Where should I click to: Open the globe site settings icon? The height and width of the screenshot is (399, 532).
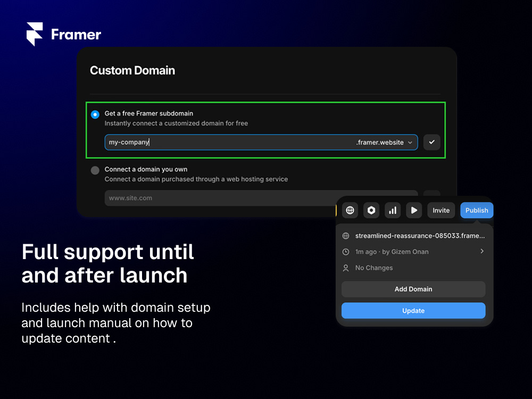(x=350, y=210)
